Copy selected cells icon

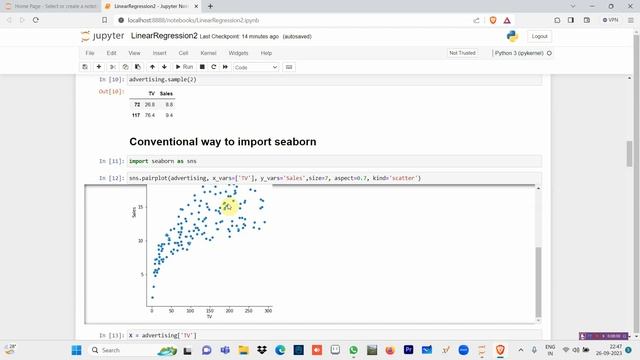tap(125, 67)
